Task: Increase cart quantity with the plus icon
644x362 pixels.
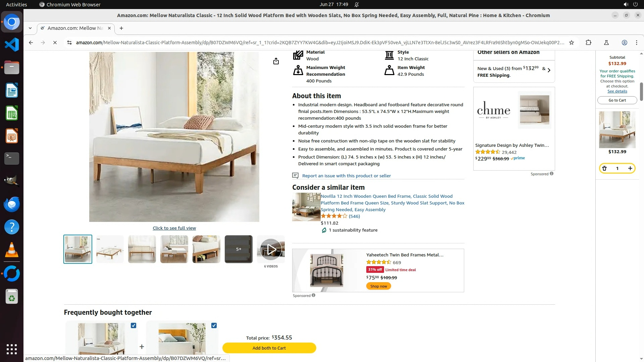Action: [630, 168]
